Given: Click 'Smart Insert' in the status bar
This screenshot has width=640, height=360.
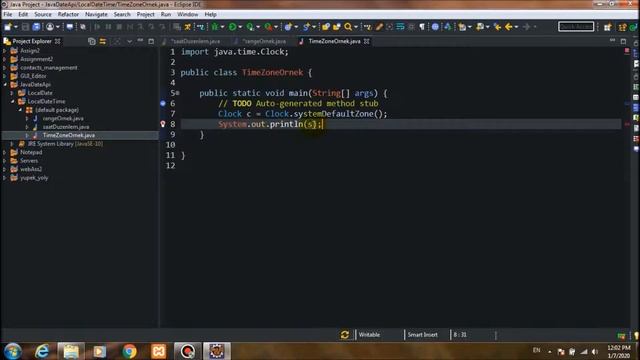Looking at the screenshot, I should (422, 335).
